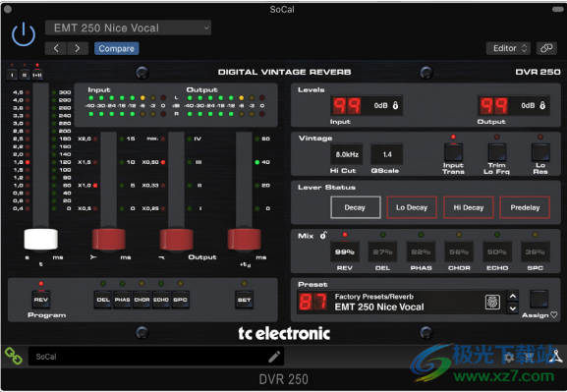Click the DEL mix 27% display
The width and height of the screenshot is (567, 392).
click(382, 252)
